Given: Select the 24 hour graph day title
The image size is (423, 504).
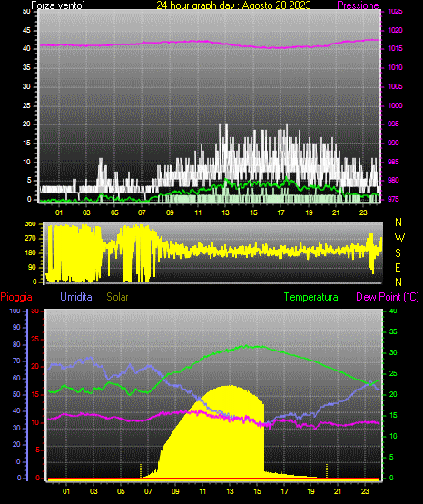Looking at the screenshot, I should (233, 5).
